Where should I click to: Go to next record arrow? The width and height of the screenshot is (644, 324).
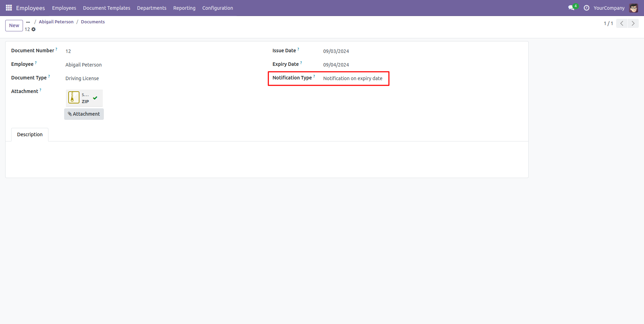[633, 23]
